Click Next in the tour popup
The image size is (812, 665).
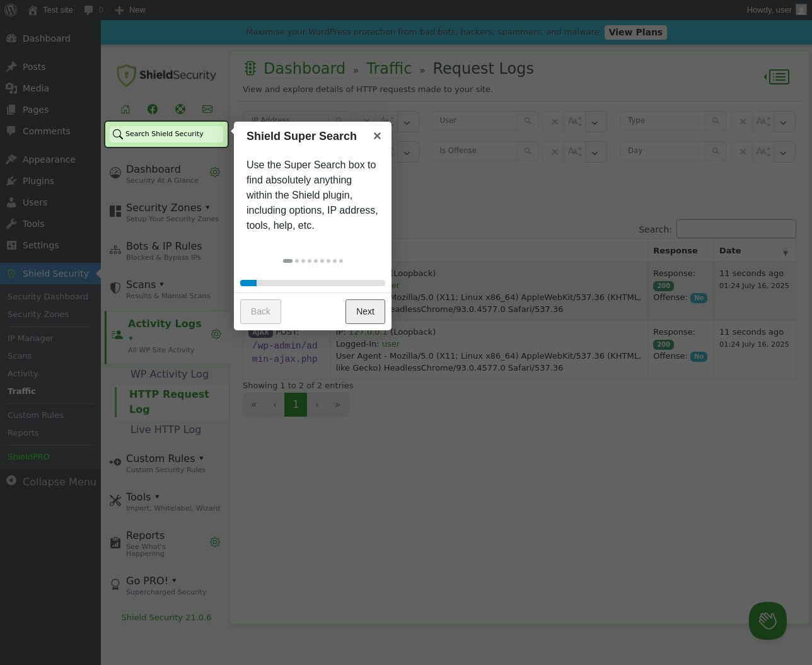point(365,311)
